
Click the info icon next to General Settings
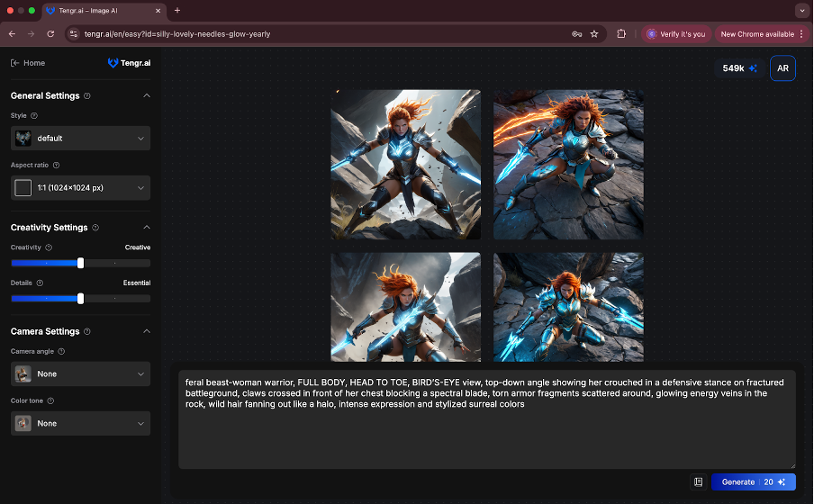coord(87,96)
